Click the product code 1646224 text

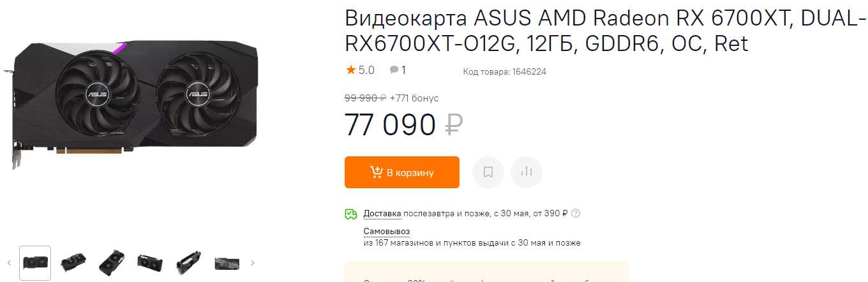click(x=504, y=72)
